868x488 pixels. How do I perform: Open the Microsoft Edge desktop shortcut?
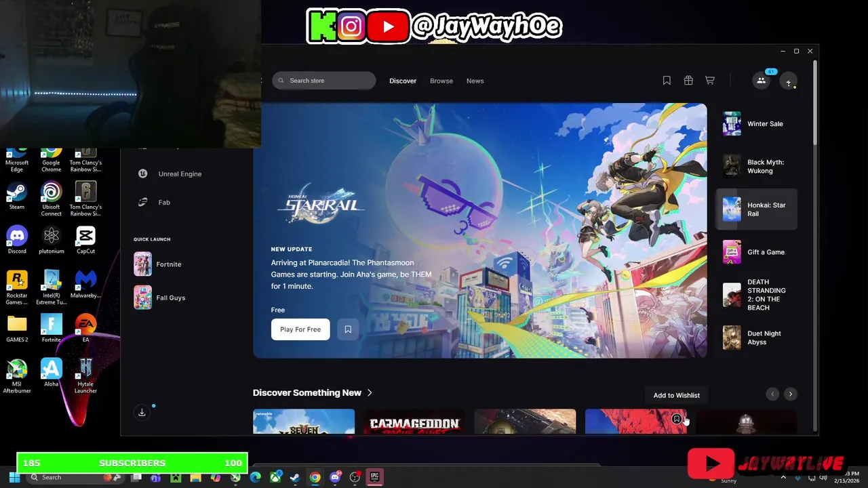coord(17,160)
